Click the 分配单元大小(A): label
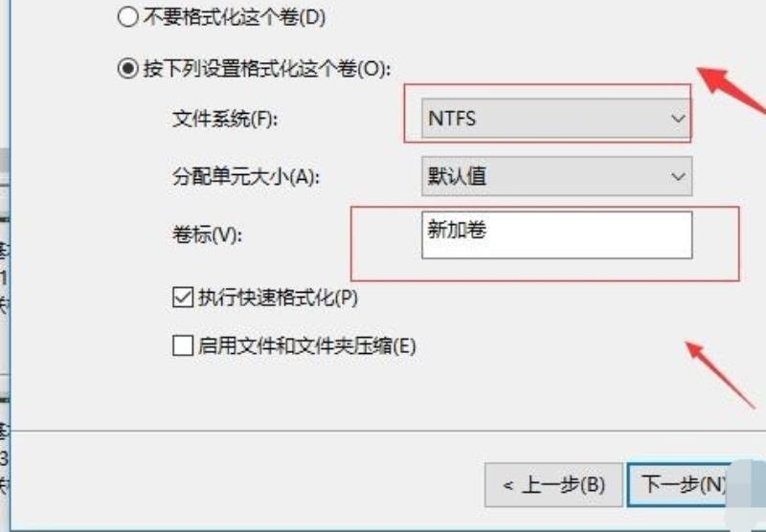Image resolution: width=766 pixels, height=532 pixels. tap(246, 177)
